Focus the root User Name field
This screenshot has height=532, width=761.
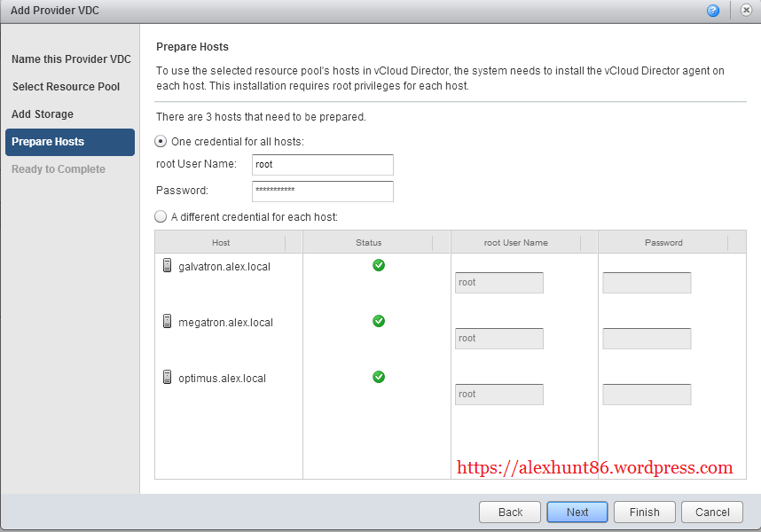[323, 165]
